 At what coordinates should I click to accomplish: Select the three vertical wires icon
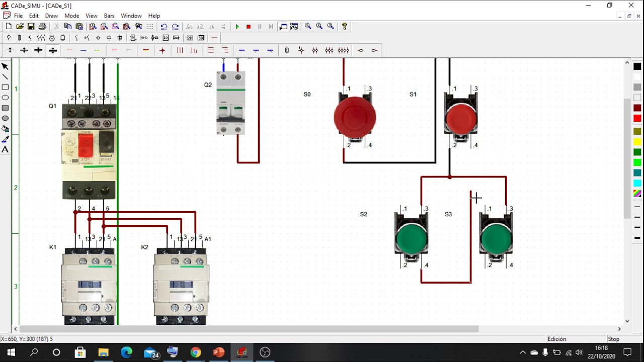click(x=180, y=50)
